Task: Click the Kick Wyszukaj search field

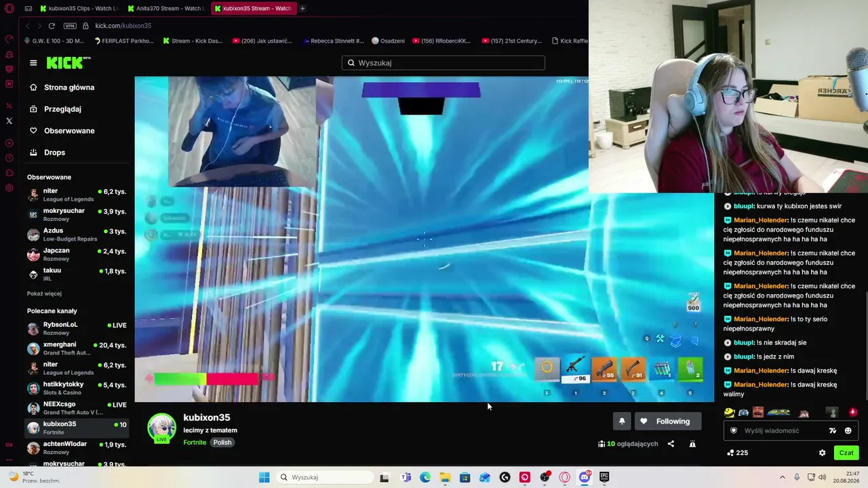Action: (443, 63)
